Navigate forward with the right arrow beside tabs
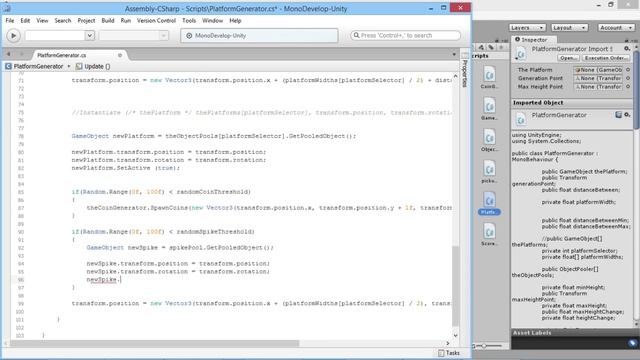Screen dimensions: 640x360 point(22,54)
